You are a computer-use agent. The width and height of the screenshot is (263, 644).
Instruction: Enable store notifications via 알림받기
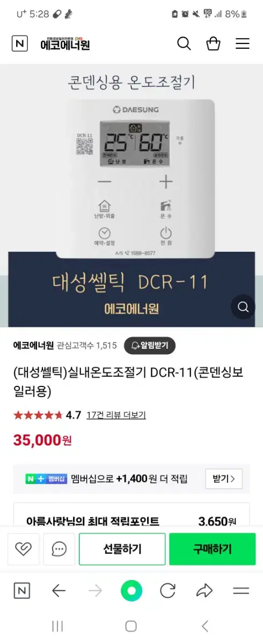[150, 346]
